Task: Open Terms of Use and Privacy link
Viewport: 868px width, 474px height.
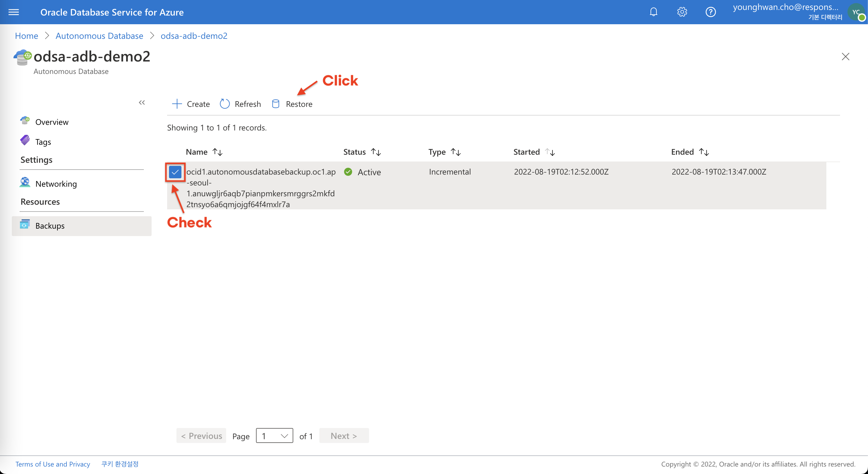Action: click(53, 464)
